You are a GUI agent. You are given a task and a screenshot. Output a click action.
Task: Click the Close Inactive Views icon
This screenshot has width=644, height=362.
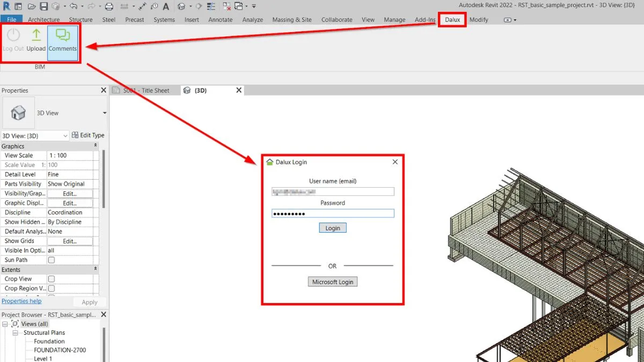click(226, 6)
